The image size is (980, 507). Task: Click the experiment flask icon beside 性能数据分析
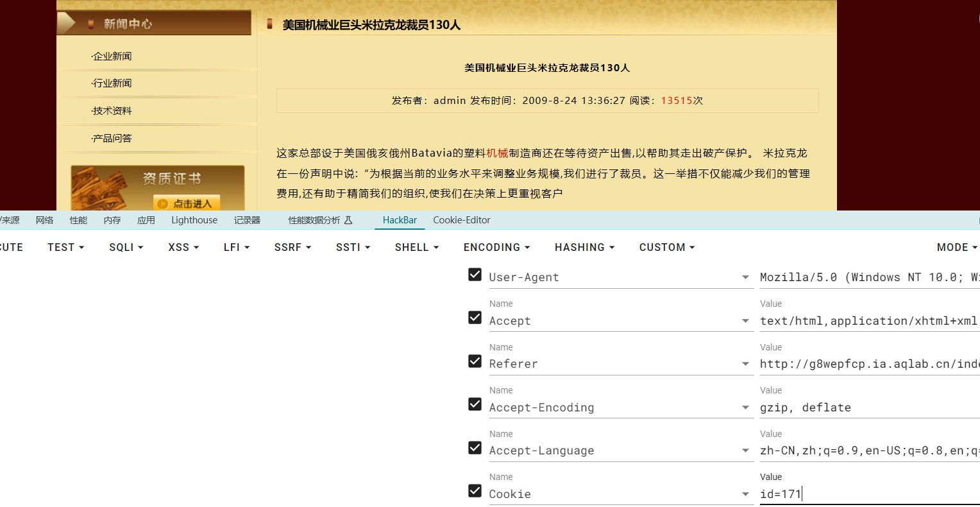click(348, 220)
